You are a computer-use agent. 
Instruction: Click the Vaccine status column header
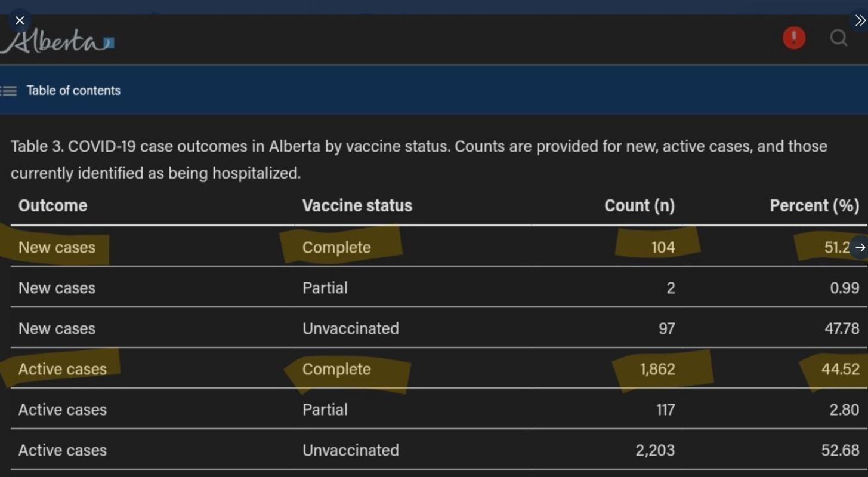point(357,205)
